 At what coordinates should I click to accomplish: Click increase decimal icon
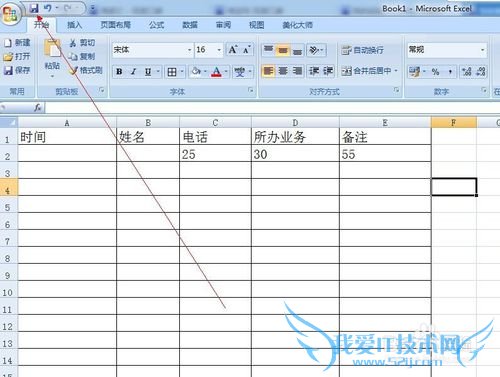point(466,71)
